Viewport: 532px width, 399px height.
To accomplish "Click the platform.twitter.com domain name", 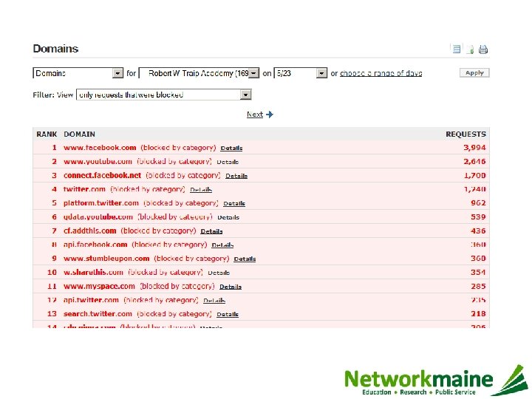I will (101, 203).
